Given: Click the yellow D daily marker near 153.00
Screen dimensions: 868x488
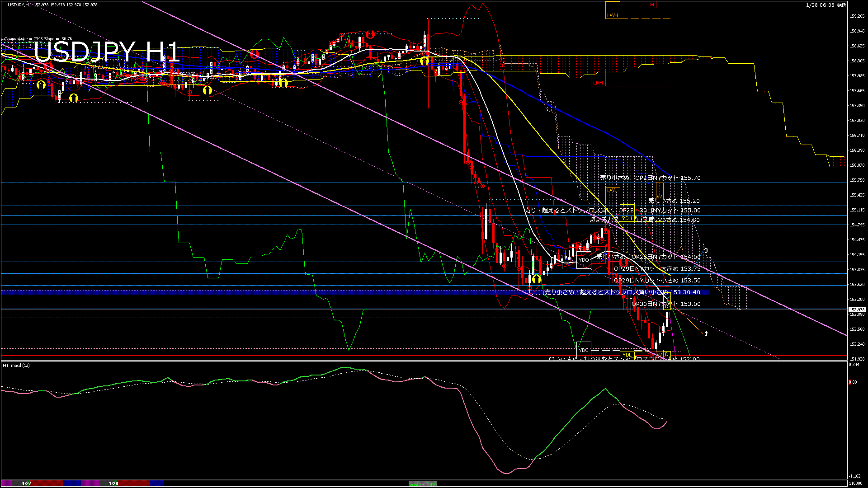Looking at the screenshot, I should pyautogui.click(x=667, y=306).
